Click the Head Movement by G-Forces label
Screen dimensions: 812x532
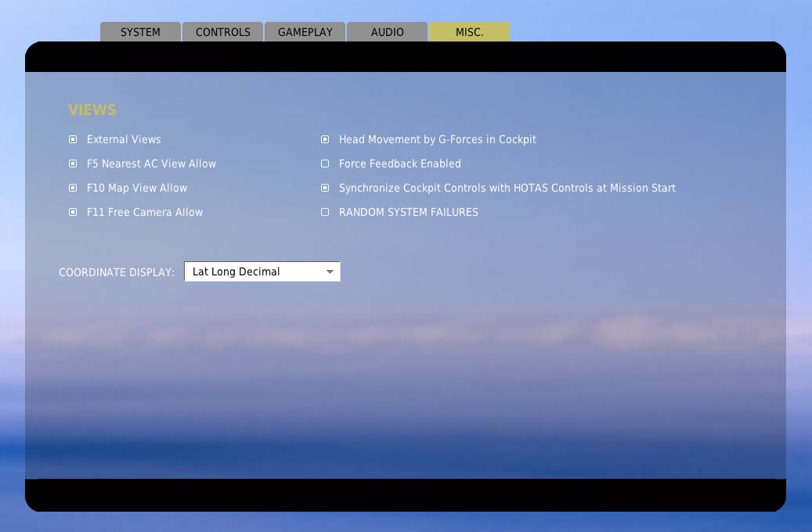[438, 139]
